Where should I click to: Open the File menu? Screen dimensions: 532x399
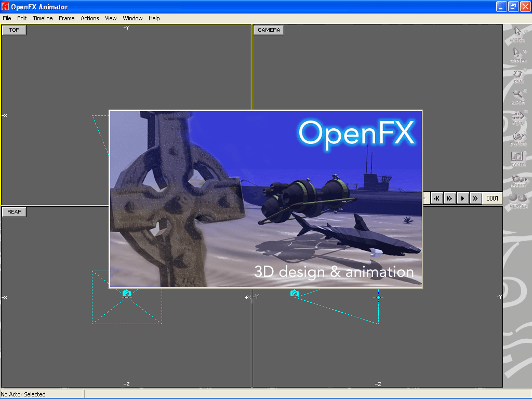point(7,18)
